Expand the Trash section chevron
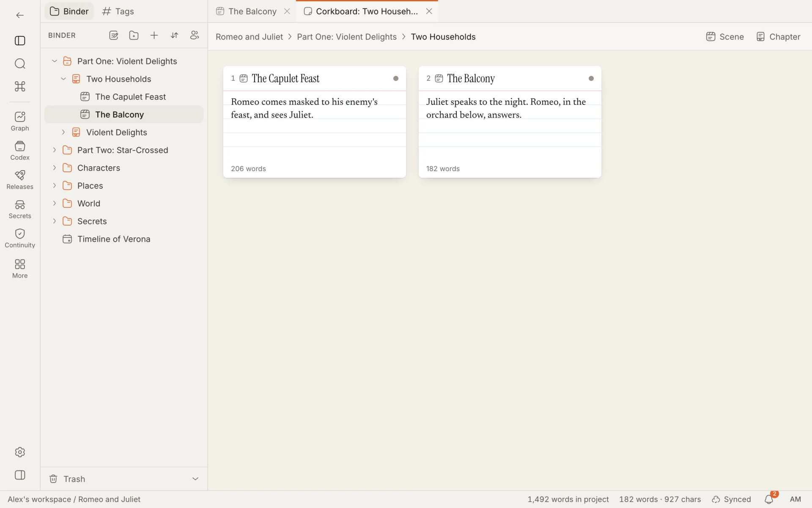The width and height of the screenshot is (812, 508). pyautogui.click(x=195, y=479)
